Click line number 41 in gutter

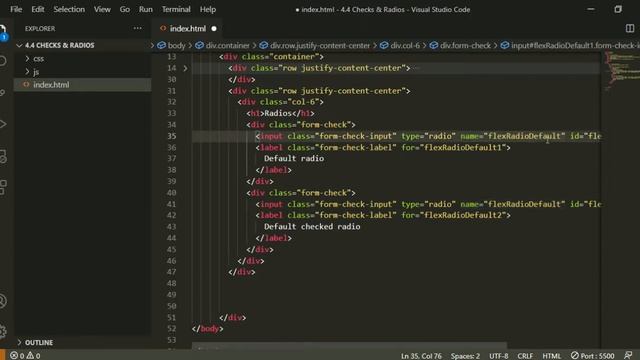pyautogui.click(x=171, y=204)
